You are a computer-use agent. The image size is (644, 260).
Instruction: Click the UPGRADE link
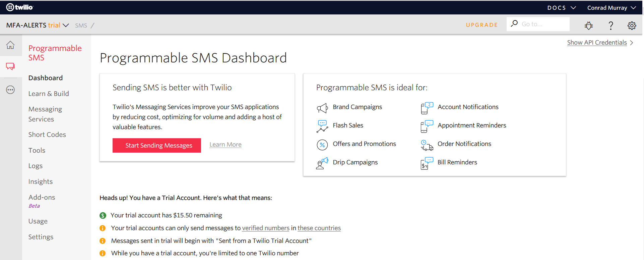pyautogui.click(x=482, y=25)
